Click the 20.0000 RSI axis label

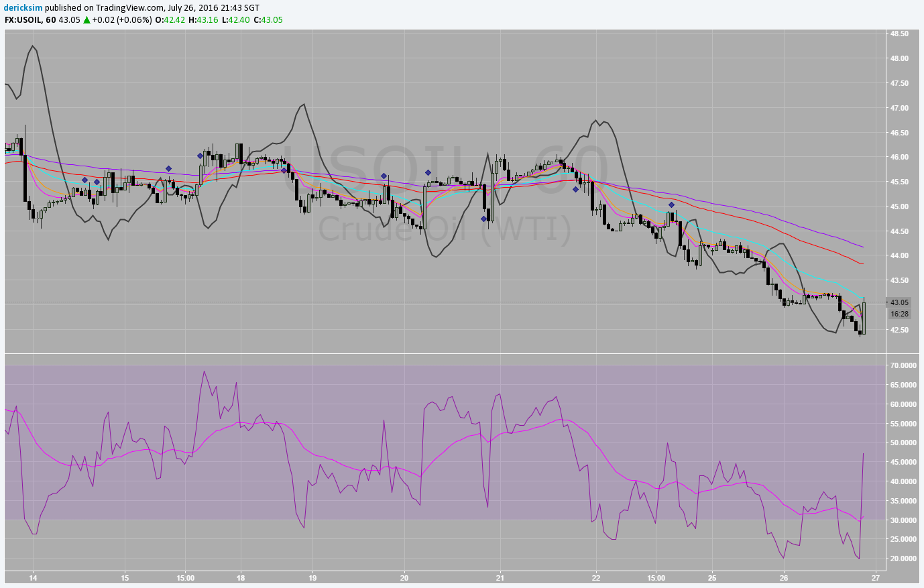click(903, 558)
